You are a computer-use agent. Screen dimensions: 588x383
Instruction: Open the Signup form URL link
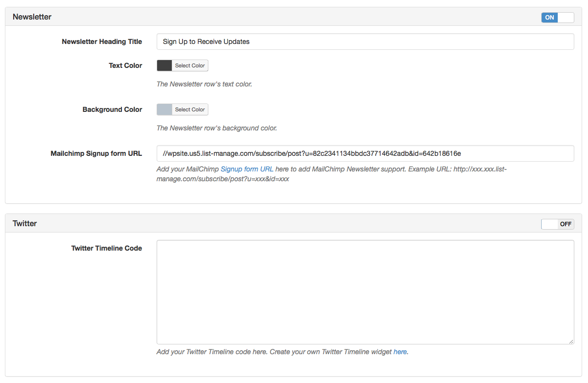pyautogui.click(x=247, y=169)
